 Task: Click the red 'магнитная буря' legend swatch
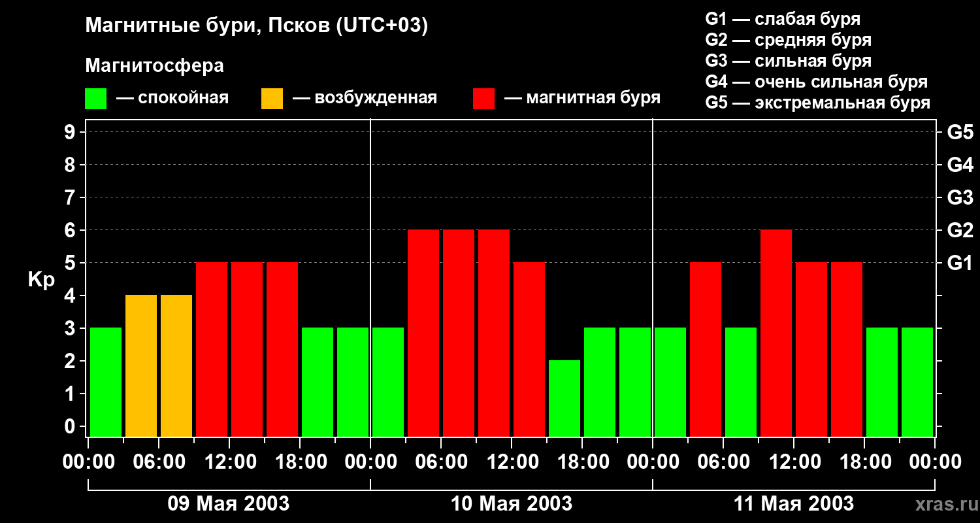[483, 99]
